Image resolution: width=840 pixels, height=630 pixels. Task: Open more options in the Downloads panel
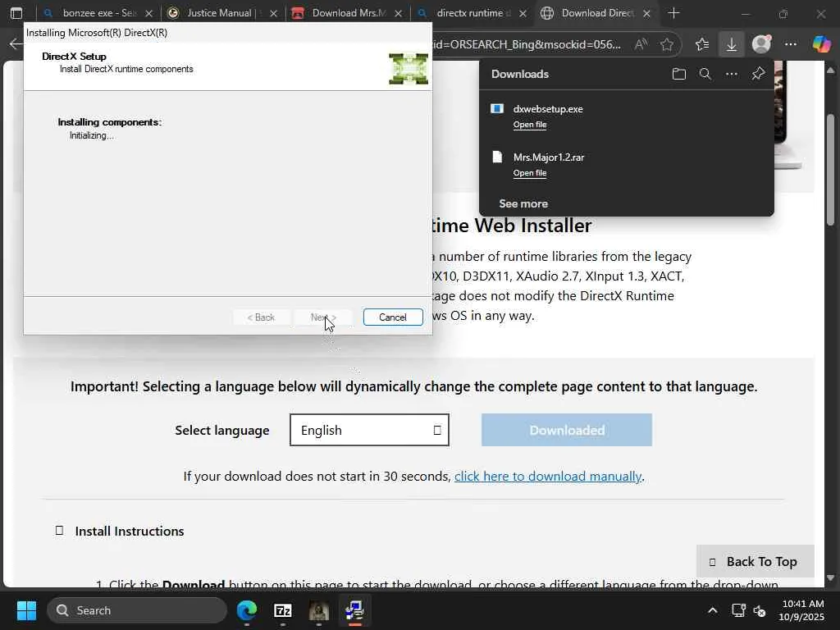(x=731, y=74)
